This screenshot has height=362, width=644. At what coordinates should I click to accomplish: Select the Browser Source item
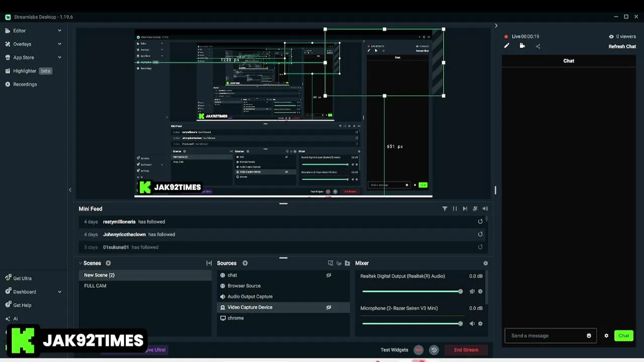[x=283, y=286]
